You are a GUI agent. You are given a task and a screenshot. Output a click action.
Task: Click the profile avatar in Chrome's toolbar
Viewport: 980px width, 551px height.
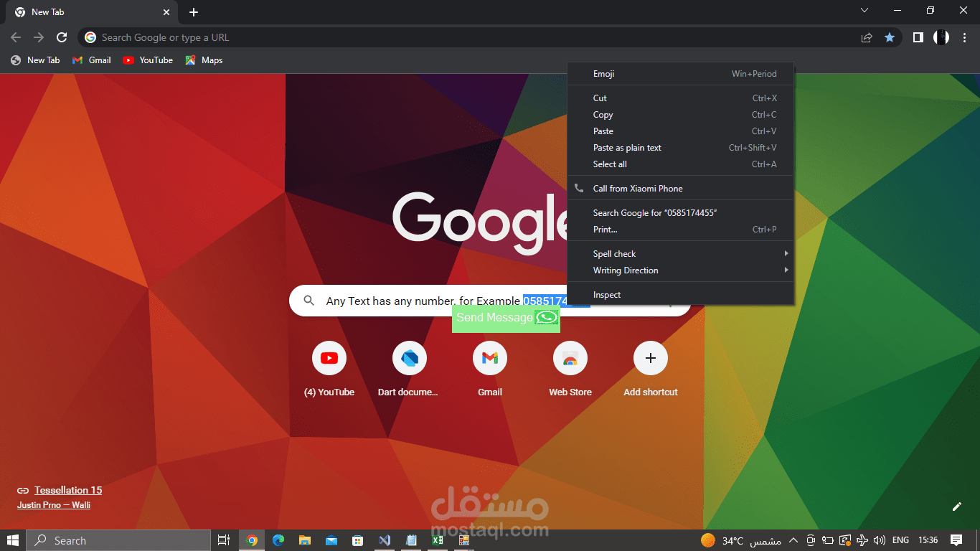(941, 37)
